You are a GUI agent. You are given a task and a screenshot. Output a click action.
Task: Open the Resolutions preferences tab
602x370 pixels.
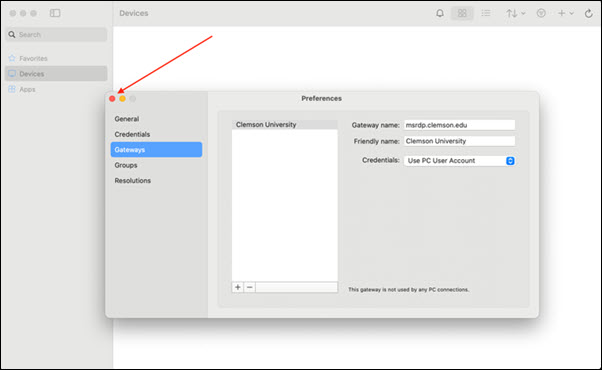tap(156, 180)
